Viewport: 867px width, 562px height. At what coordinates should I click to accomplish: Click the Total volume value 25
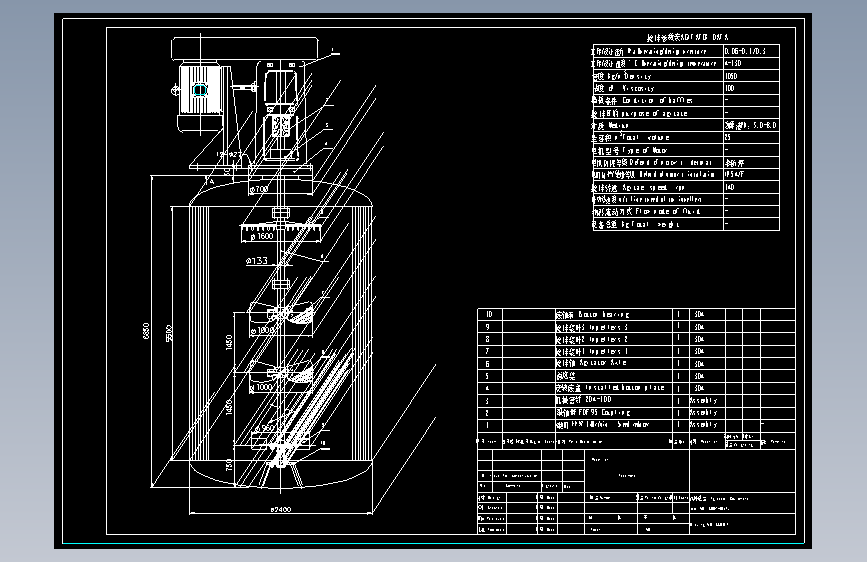pos(751,137)
